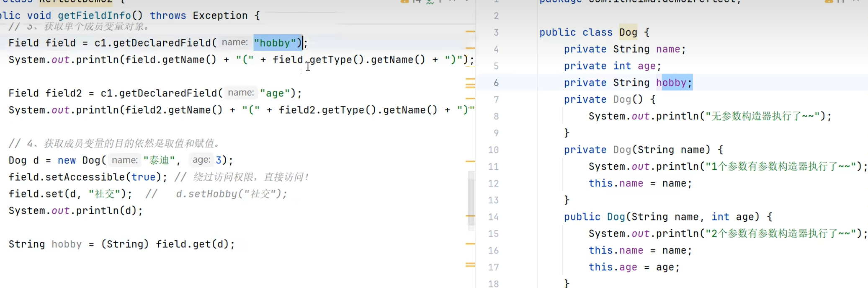Click the field.get(d) call
The width and height of the screenshot is (868, 288).
195,244
